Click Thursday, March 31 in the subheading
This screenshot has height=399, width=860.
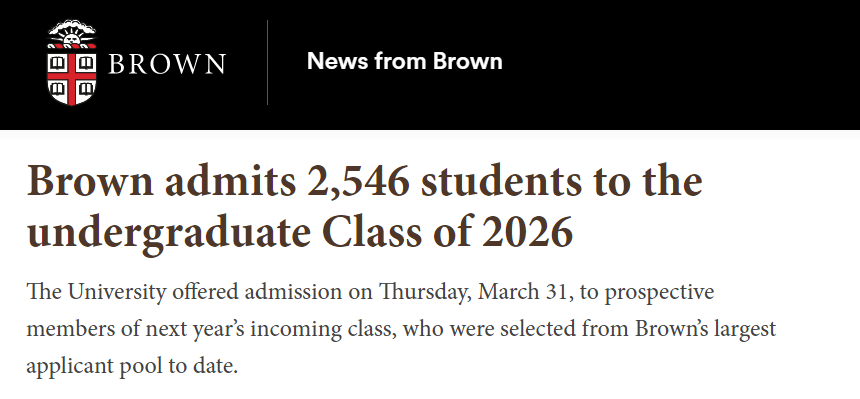coord(473,293)
